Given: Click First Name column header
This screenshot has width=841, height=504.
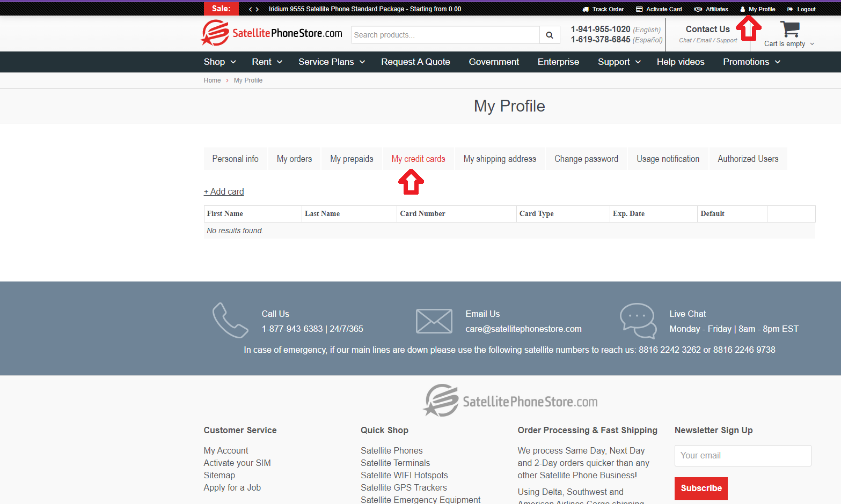Looking at the screenshot, I should pyautogui.click(x=225, y=213).
